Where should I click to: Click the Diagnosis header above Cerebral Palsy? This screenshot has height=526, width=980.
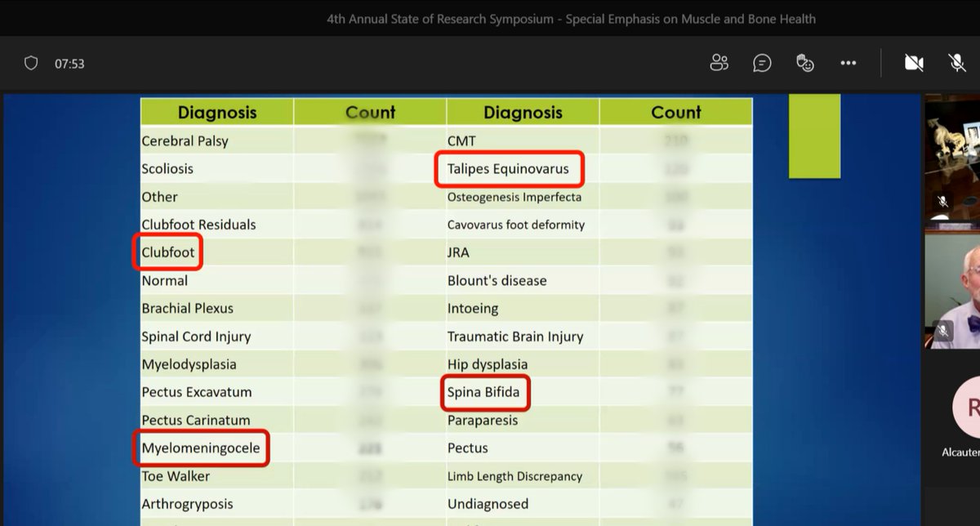click(x=217, y=113)
